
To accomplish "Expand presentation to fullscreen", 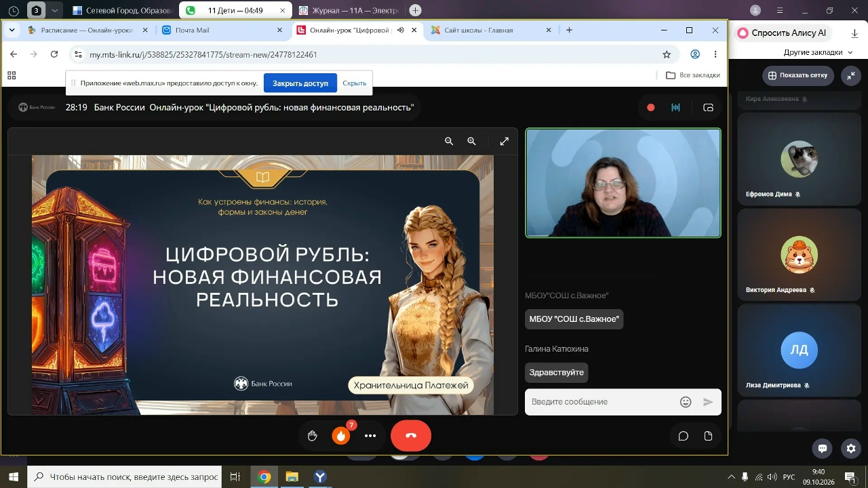I will click(x=505, y=141).
